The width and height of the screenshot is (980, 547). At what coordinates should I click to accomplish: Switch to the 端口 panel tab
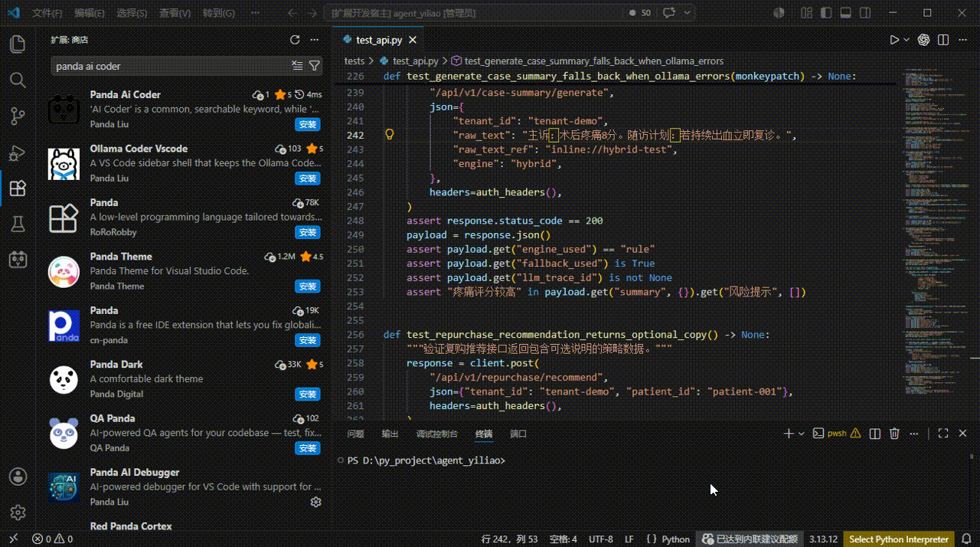click(x=518, y=434)
